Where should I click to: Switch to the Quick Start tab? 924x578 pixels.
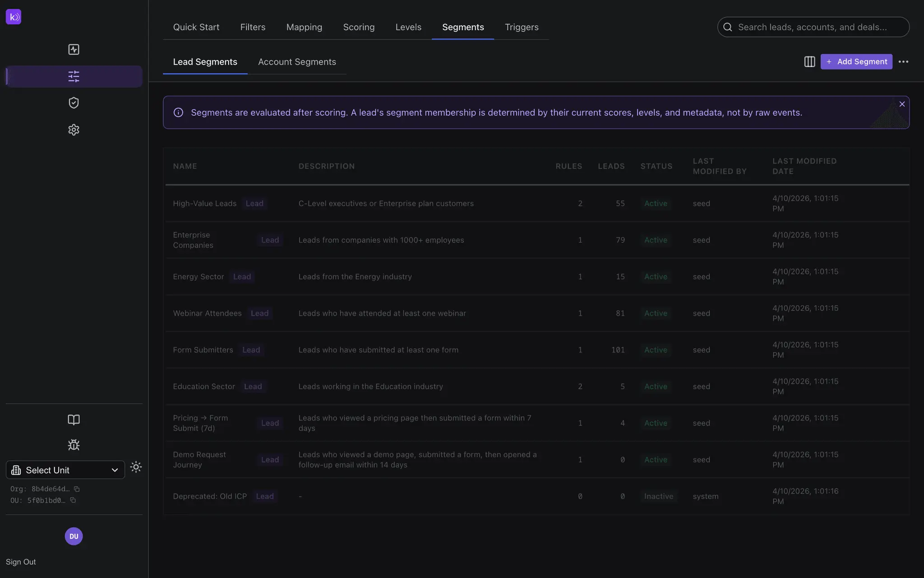tap(196, 27)
